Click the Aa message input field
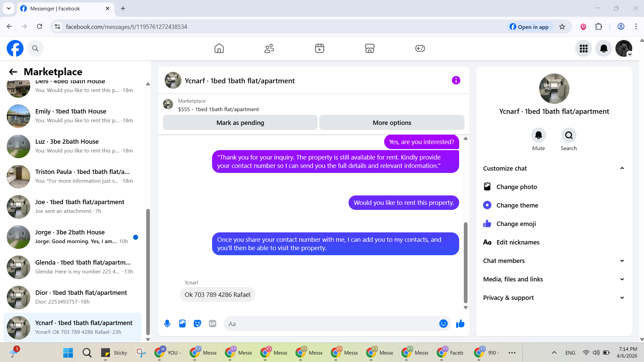The height and width of the screenshot is (362, 644). point(331,324)
